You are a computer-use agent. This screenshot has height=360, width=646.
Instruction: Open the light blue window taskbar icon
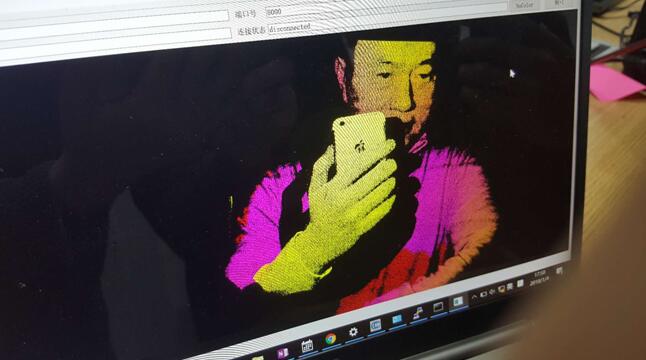397,319
